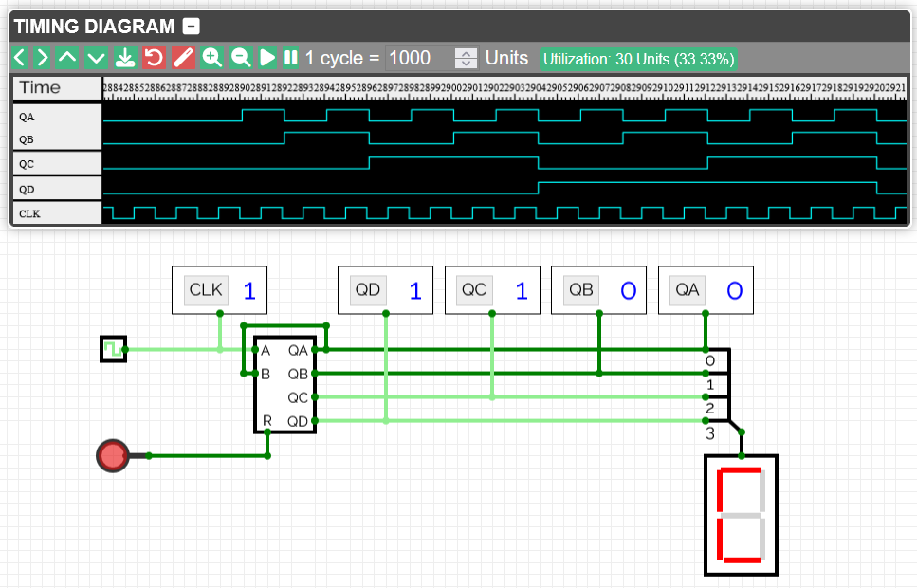Screen dimensions: 917x588
Task: Reset the timing diagram with circular arrow
Action: pyautogui.click(x=153, y=58)
